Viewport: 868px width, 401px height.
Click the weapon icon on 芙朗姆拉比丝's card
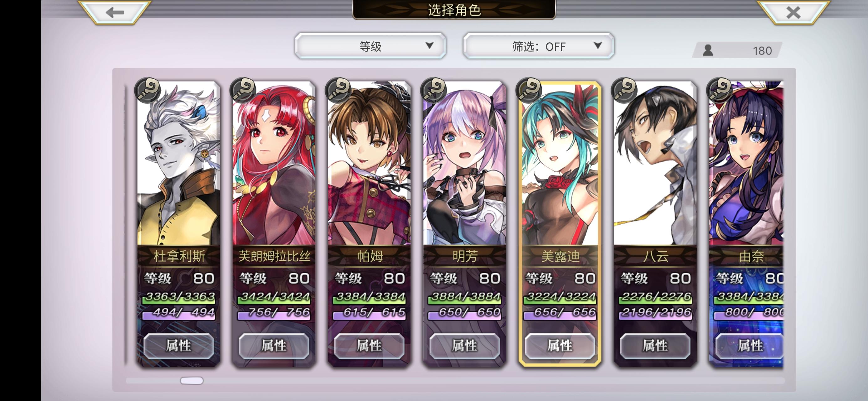pyautogui.click(x=243, y=90)
